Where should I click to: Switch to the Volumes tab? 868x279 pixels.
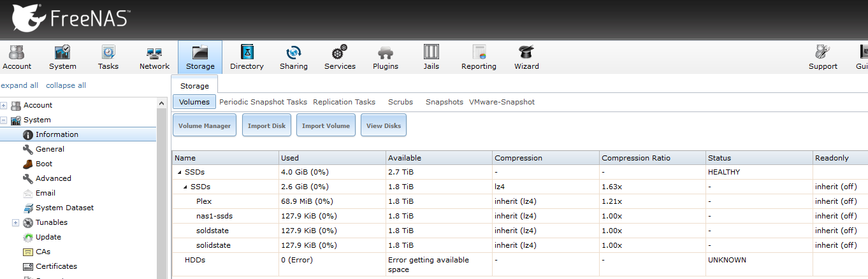pyautogui.click(x=194, y=102)
